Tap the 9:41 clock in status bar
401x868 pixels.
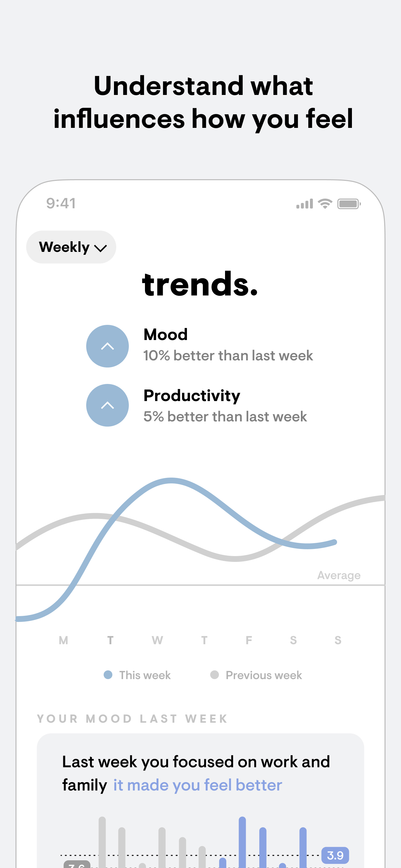point(61,203)
